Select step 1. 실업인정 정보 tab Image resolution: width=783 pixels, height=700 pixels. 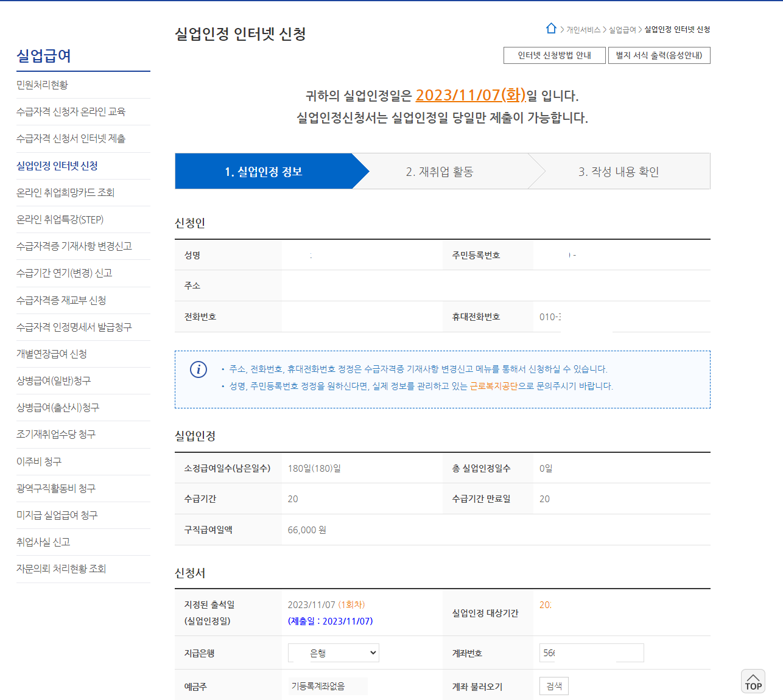pyautogui.click(x=264, y=172)
